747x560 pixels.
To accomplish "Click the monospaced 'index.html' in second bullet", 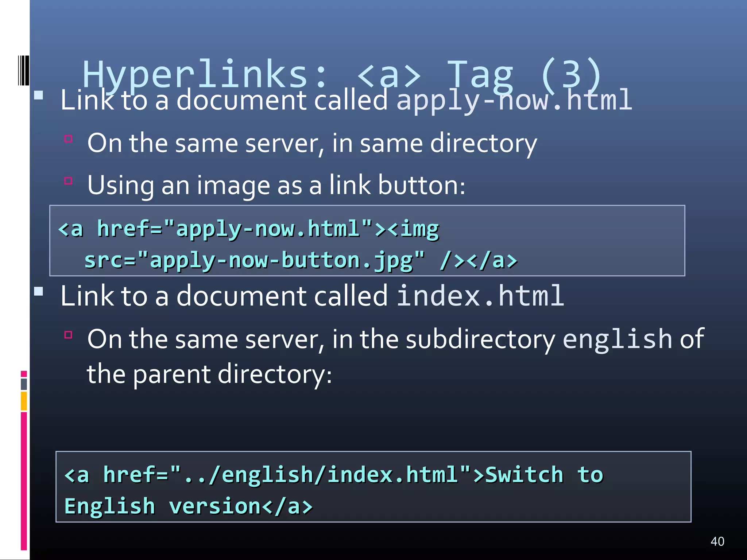I will pos(480,296).
